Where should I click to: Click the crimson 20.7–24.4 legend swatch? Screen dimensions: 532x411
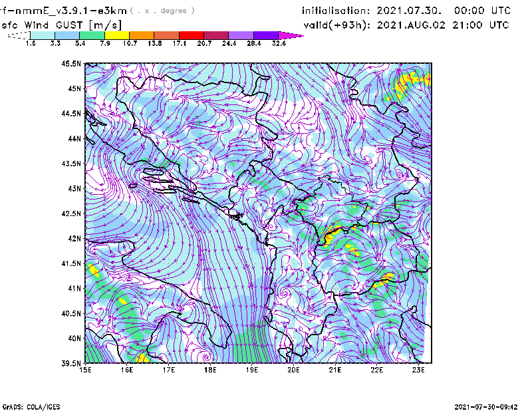[216, 35]
